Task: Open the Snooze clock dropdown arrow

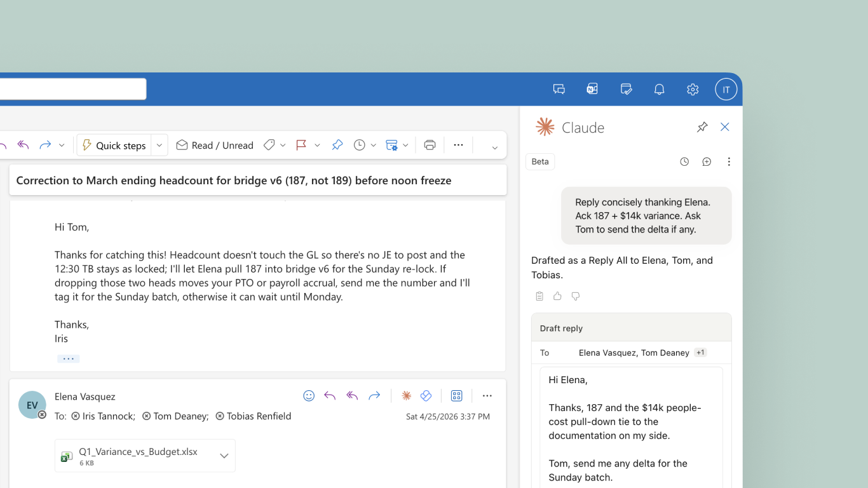Action: click(373, 146)
